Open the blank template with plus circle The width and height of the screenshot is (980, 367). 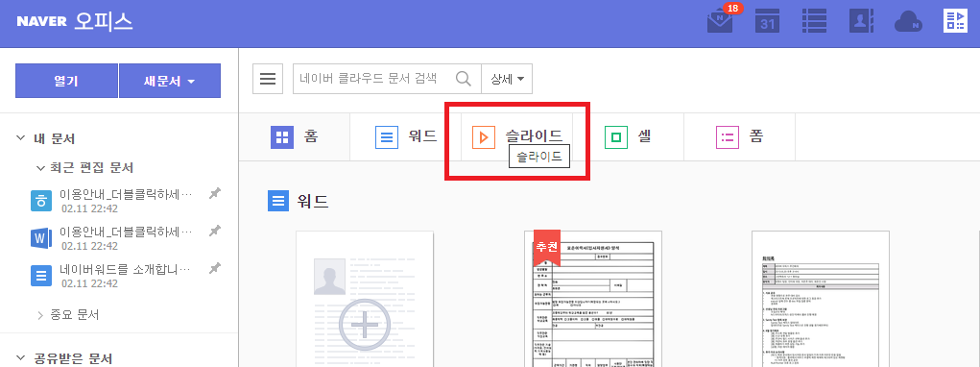click(x=365, y=299)
